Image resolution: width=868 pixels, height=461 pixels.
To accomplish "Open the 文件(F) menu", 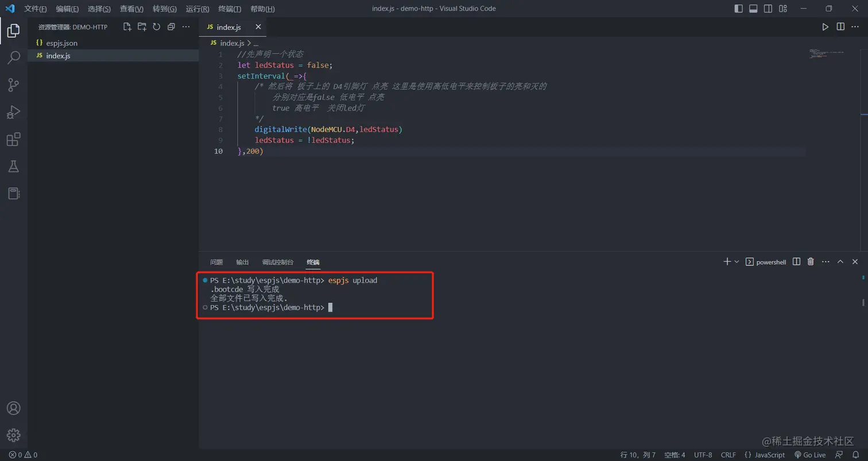I will tap(36, 9).
